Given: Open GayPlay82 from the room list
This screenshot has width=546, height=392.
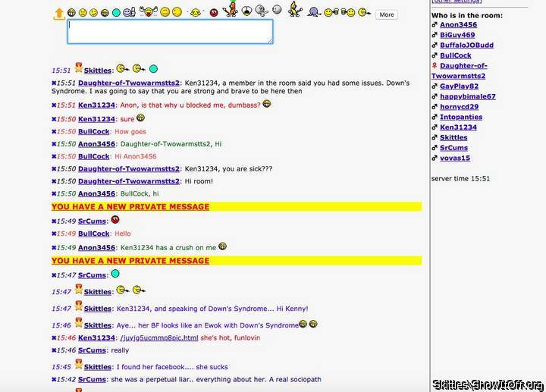Looking at the screenshot, I should pyautogui.click(x=459, y=86).
